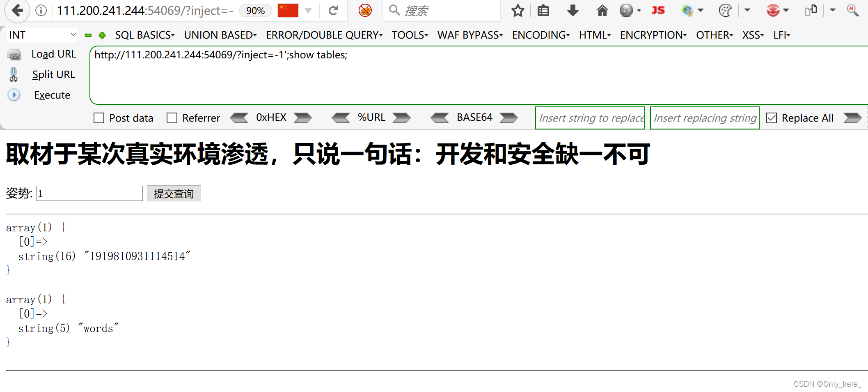Viewport: 868px width, 392px height.
Task: Click the palette extension icon
Action: 725,10
